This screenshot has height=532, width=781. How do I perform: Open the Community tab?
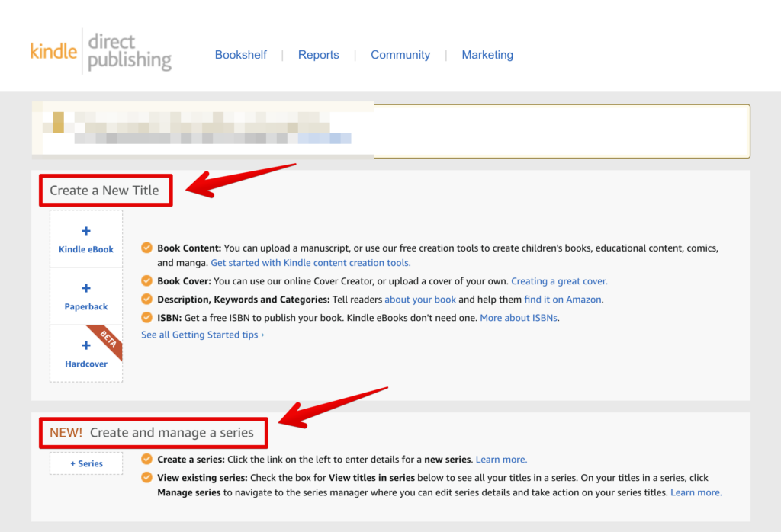click(400, 55)
